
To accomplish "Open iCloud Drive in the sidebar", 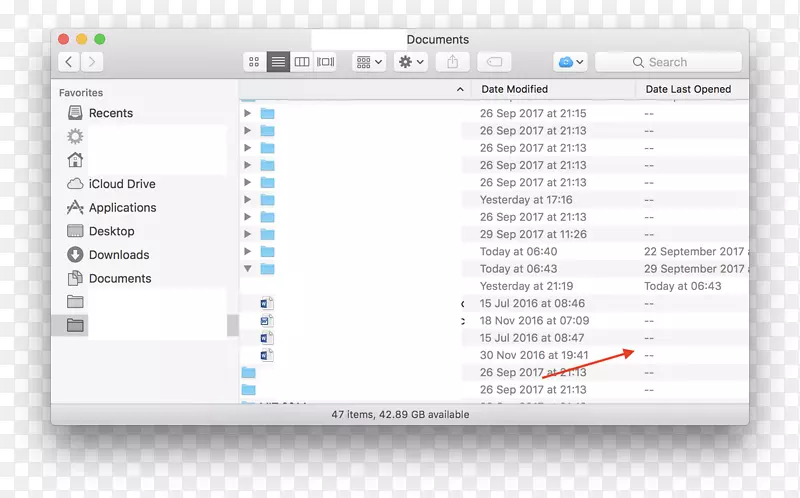I will (121, 184).
